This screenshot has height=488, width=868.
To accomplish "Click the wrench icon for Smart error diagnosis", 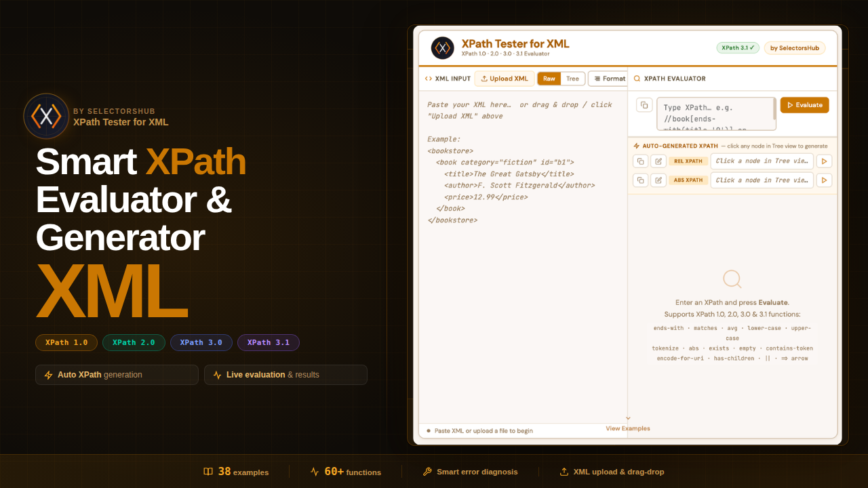I will coord(427,472).
